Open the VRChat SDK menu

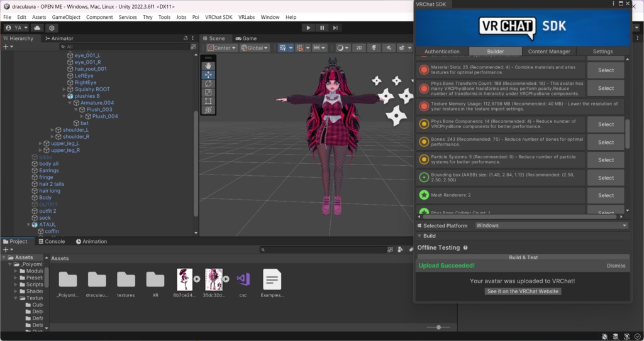218,17
